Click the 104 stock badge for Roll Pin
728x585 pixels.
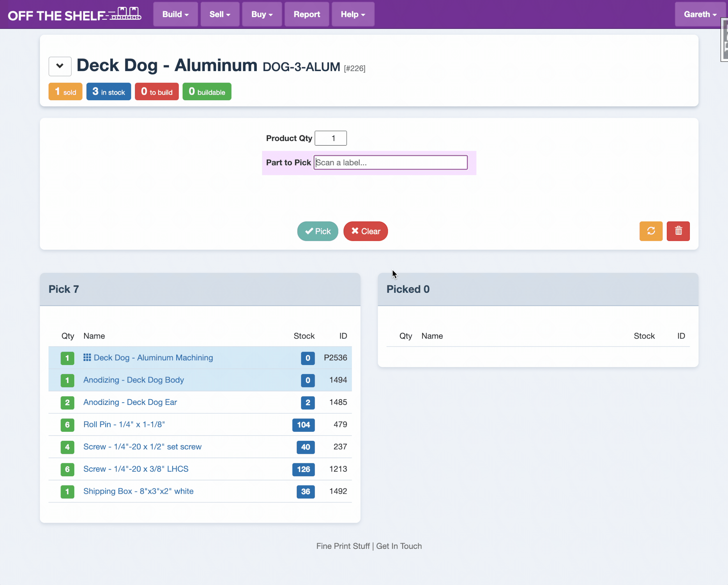click(303, 424)
